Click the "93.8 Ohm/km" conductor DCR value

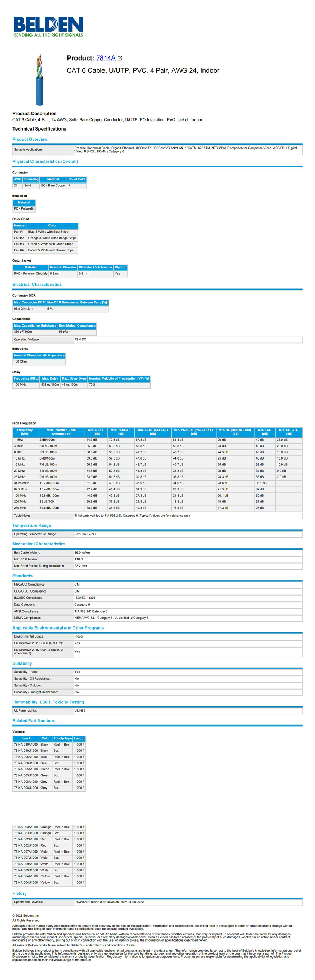coord(29,309)
